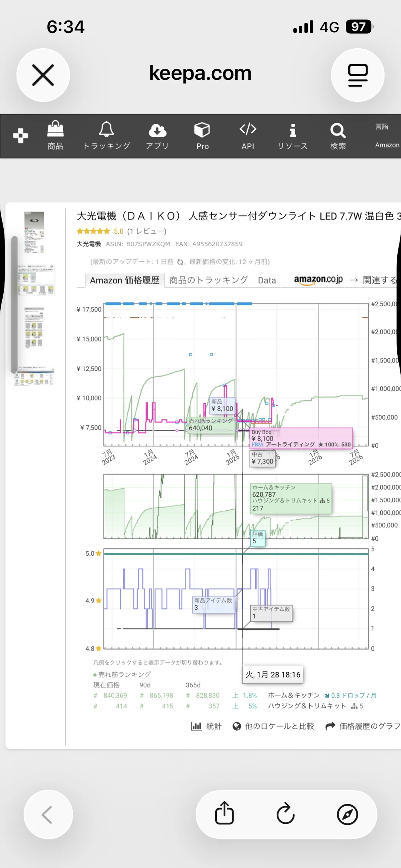Open the amazon.co.jp product link
Screen dimensions: 401x868
point(318,280)
